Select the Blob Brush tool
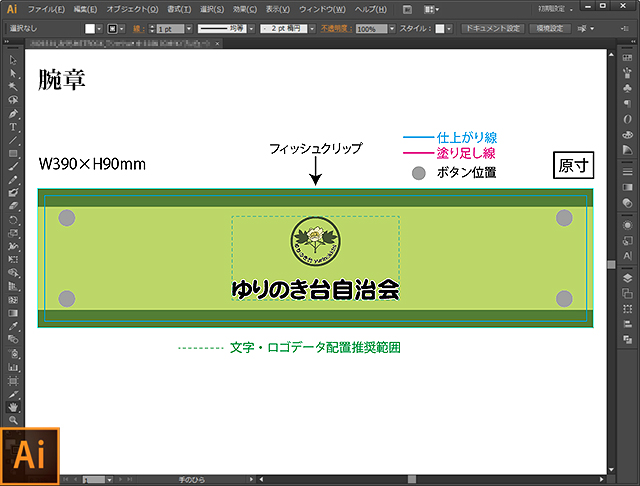This screenshot has height=486, width=640. click(13, 193)
